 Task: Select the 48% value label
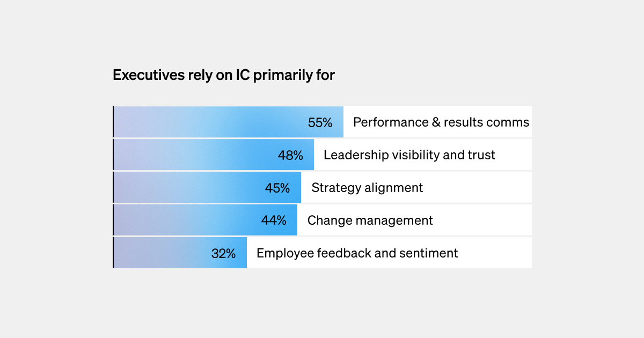pyautogui.click(x=290, y=155)
